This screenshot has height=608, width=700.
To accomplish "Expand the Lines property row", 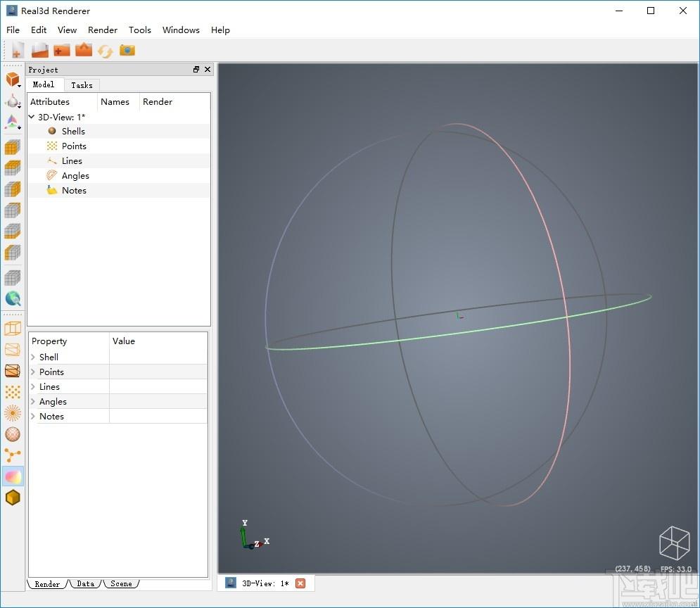I will [x=33, y=386].
